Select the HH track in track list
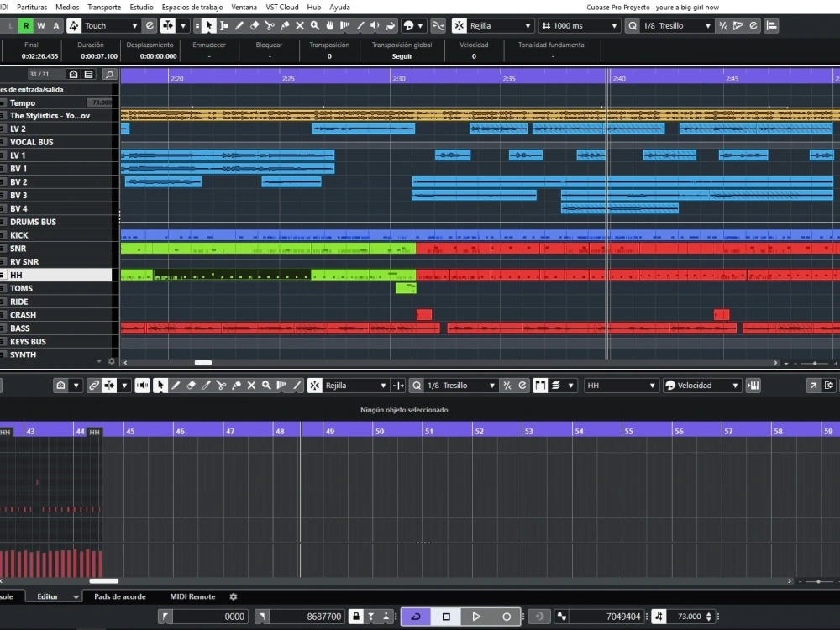Viewport: 840px width, 630px height. (56, 275)
